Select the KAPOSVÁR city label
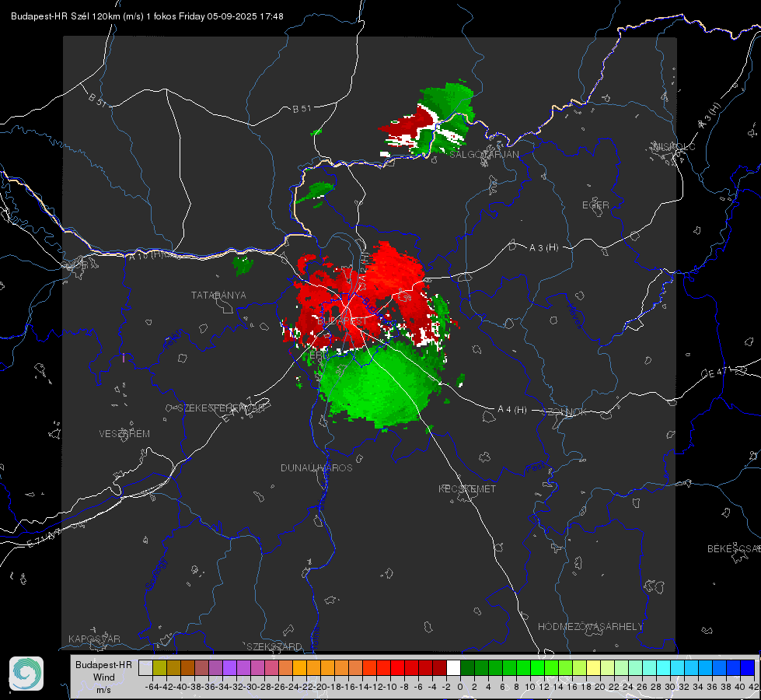 click(94, 639)
